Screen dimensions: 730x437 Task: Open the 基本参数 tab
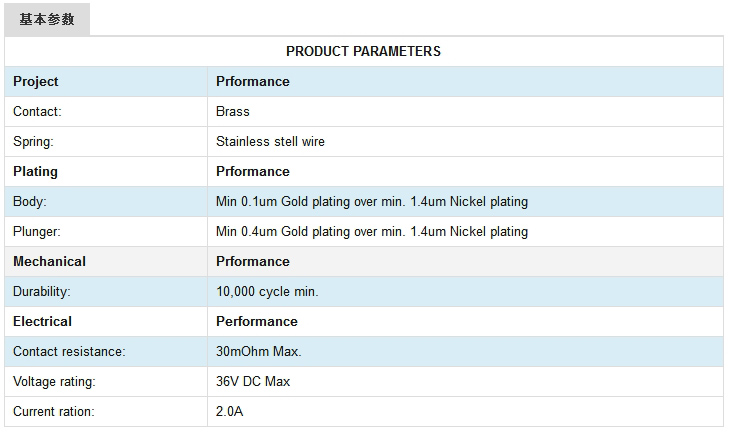tap(47, 19)
